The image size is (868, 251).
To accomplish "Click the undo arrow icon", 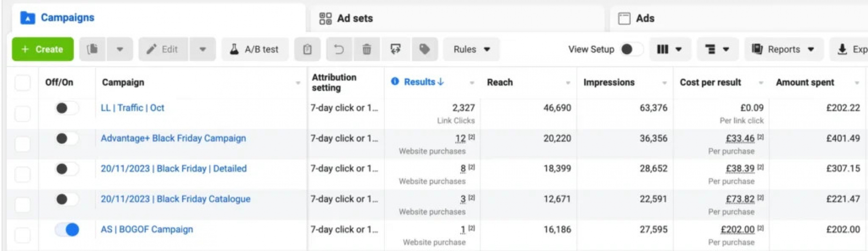I will pos(339,49).
